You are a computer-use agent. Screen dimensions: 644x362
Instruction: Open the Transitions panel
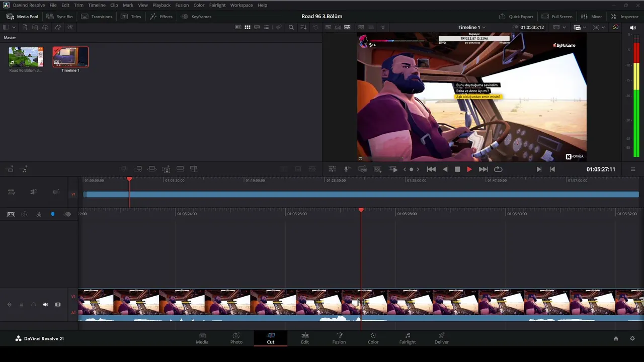(x=97, y=17)
